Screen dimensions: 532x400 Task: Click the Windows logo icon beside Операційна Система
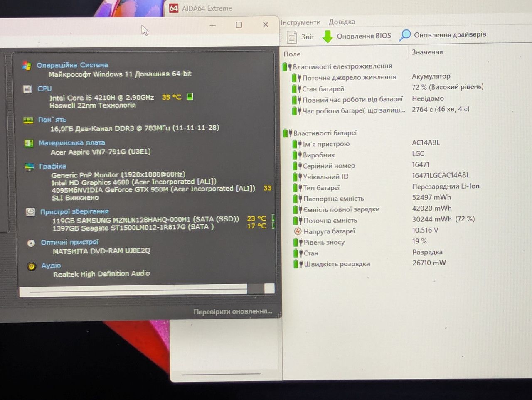pos(27,66)
